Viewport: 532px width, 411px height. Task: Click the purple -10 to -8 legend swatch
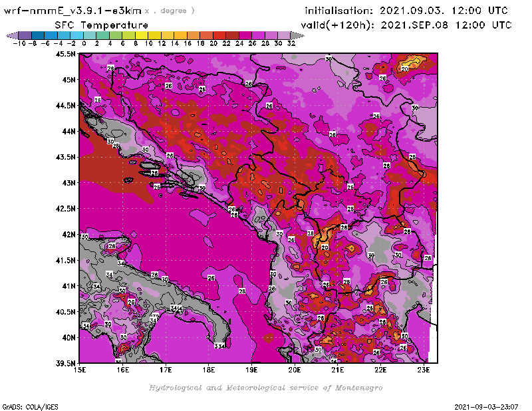pos(25,36)
